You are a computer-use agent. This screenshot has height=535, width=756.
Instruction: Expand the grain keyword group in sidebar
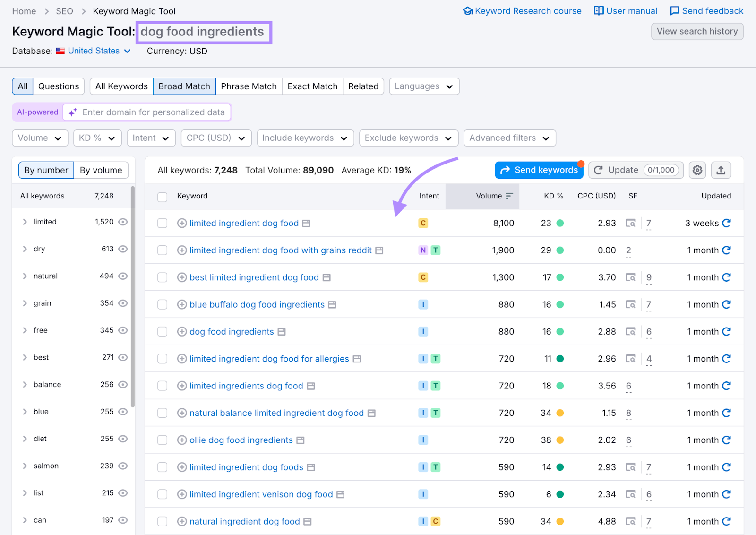pyautogui.click(x=25, y=303)
